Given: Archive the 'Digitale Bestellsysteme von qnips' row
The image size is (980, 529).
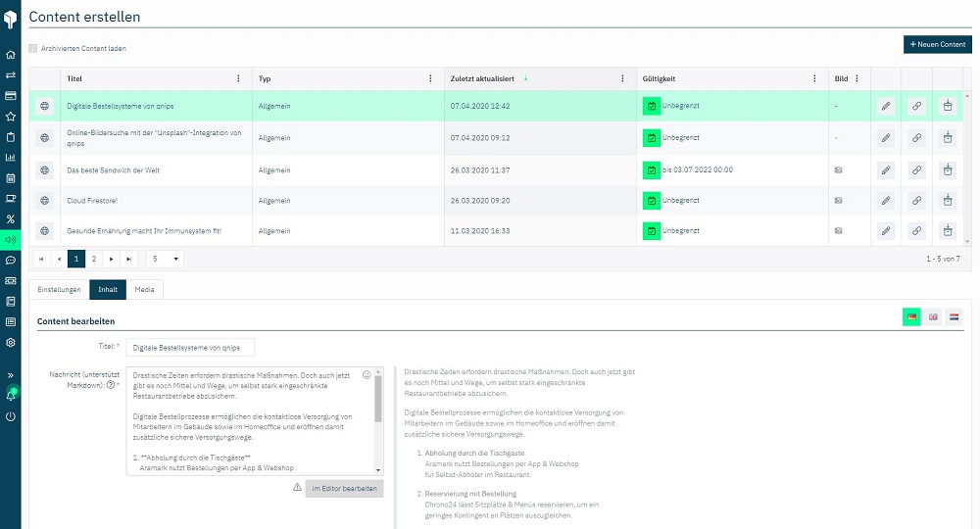Looking at the screenshot, I should [948, 106].
